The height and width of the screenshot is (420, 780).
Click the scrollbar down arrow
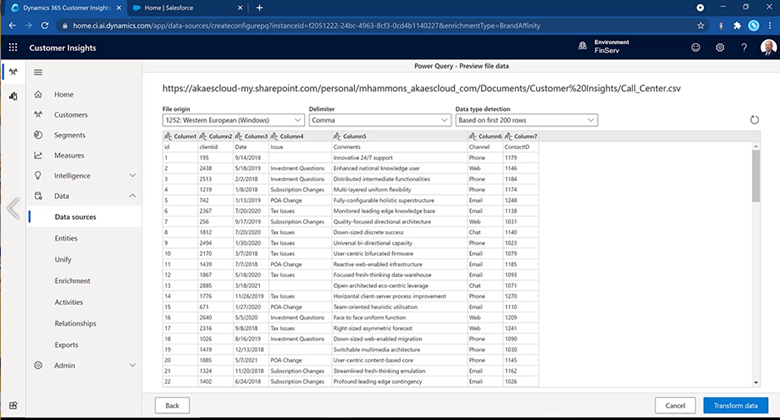(x=756, y=382)
